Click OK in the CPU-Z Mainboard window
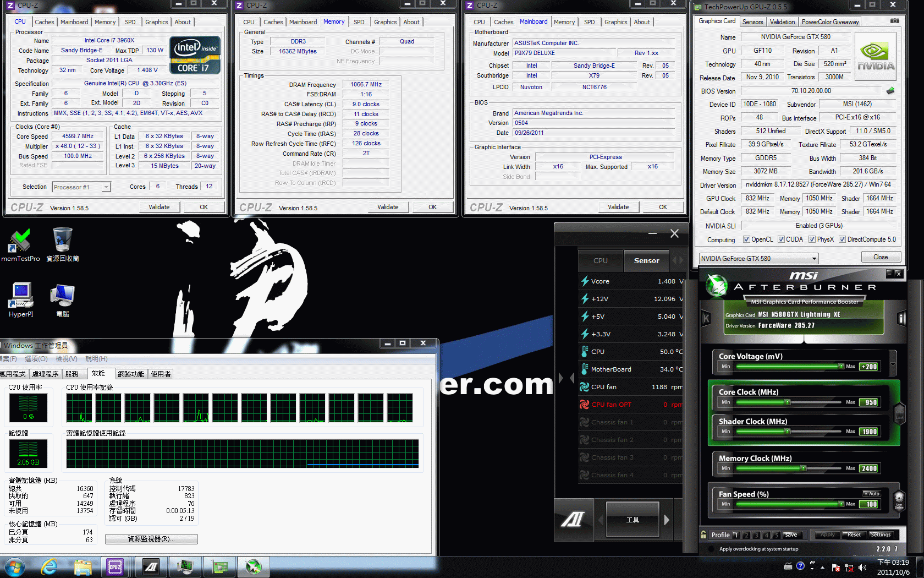924x578 pixels. click(663, 207)
